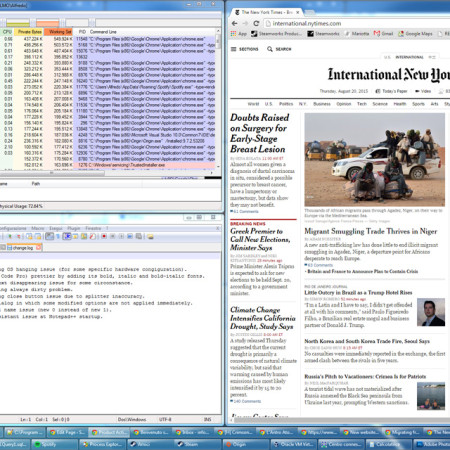Open Migrant Smuggling Trade Thrives in Niger
Viewport: 450px width, 450px height.
371,231
